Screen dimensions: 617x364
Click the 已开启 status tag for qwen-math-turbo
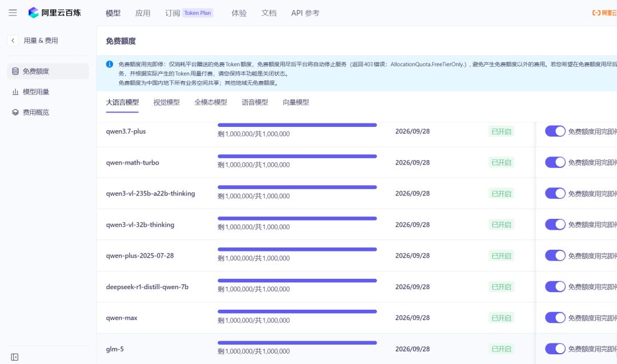pos(502,162)
